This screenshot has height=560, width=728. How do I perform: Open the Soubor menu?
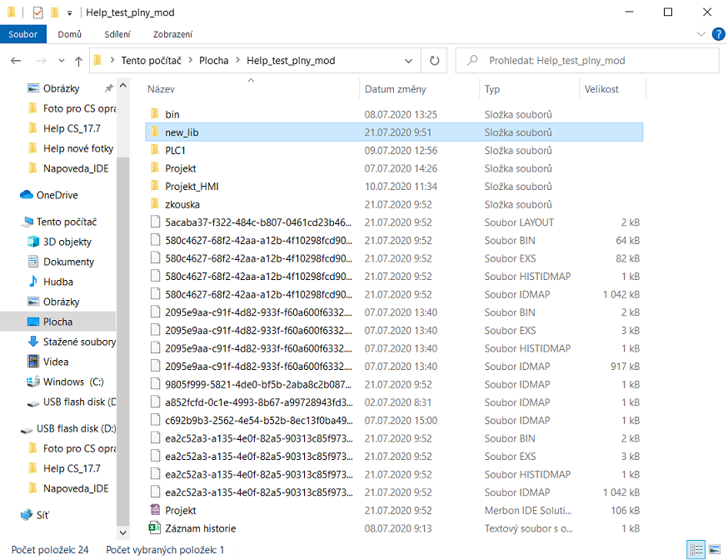pos(22,34)
